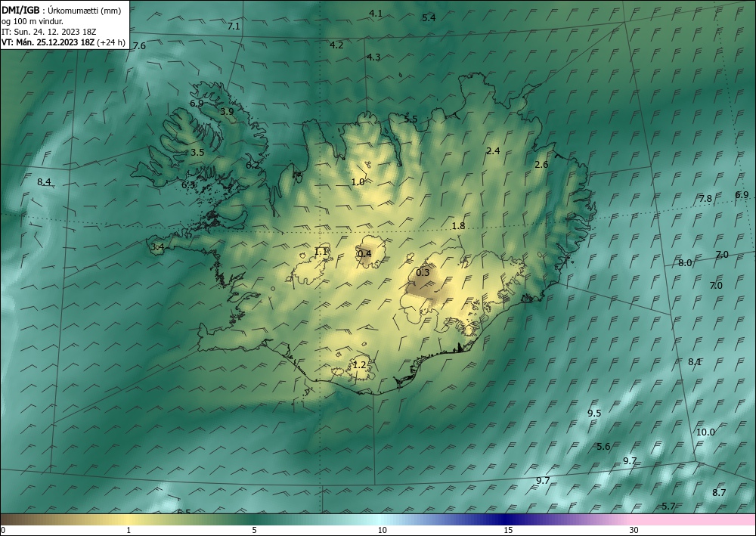Click the '10' tick on the color scale

[x=383, y=531]
